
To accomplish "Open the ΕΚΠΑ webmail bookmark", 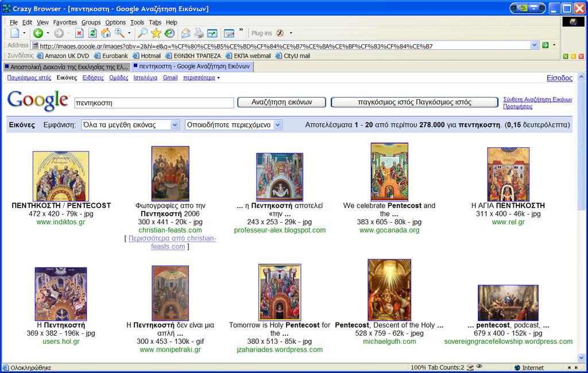I will [x=248, y=56].
